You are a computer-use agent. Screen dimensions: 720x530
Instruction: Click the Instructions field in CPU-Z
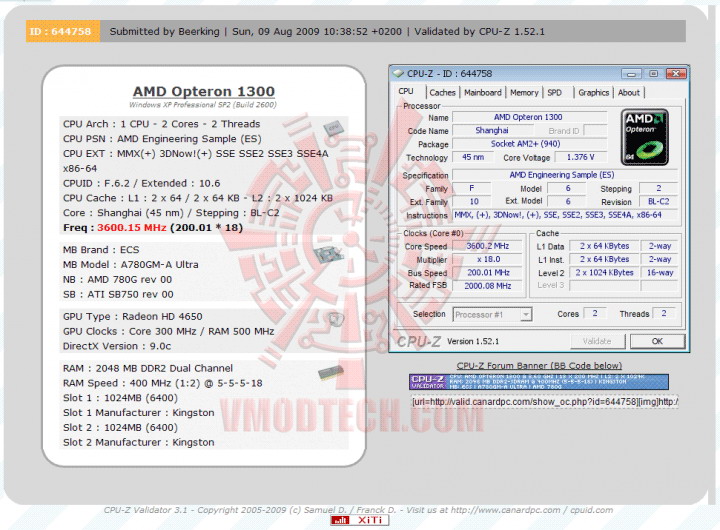click(x=565, y=215)
